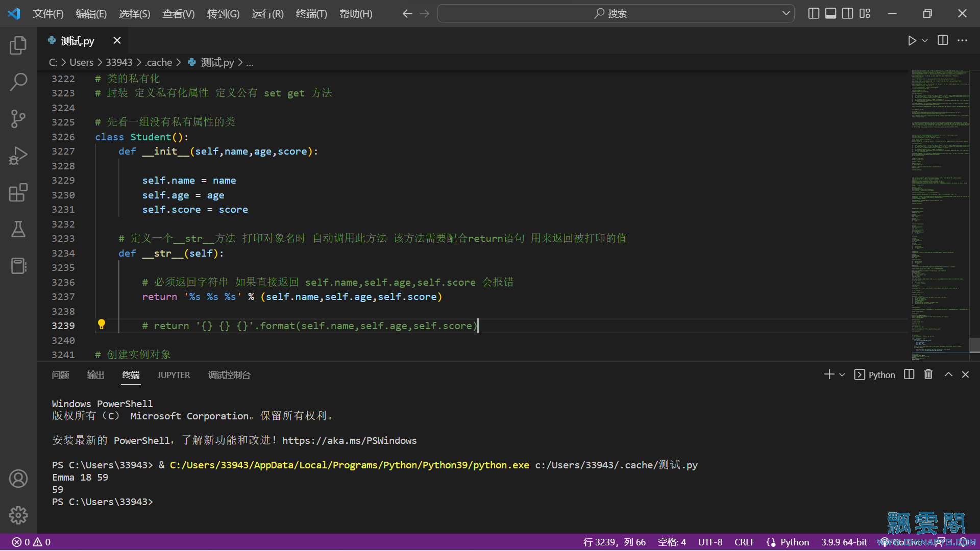Create a new terminal with plus icon
Screen dimensions: 980x551
[829, 374]
